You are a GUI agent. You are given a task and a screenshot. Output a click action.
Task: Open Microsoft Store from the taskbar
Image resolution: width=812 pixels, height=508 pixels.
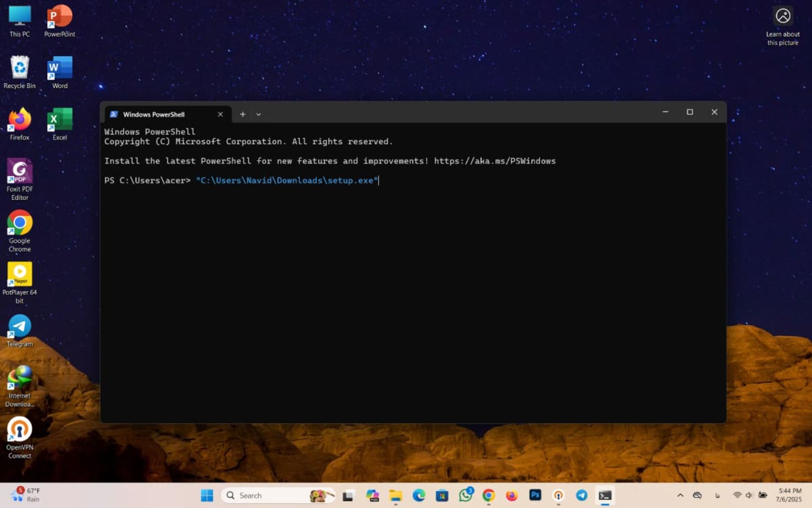coord(442,495)
